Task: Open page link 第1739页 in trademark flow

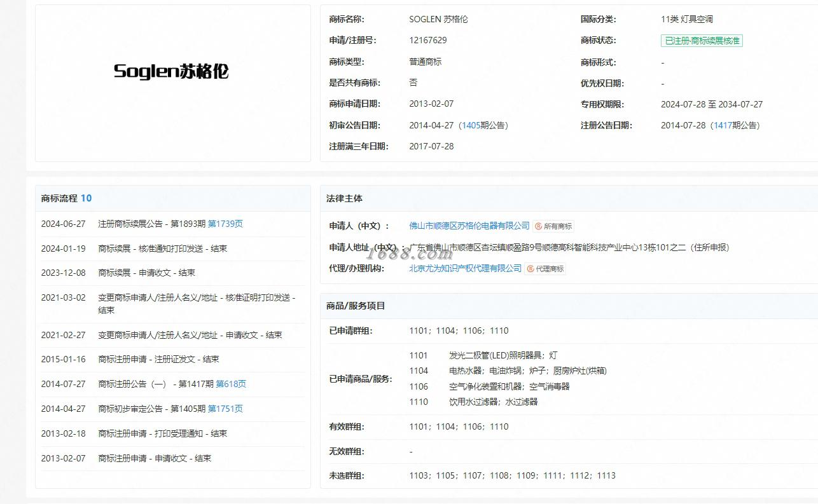Action: [225, 224]
